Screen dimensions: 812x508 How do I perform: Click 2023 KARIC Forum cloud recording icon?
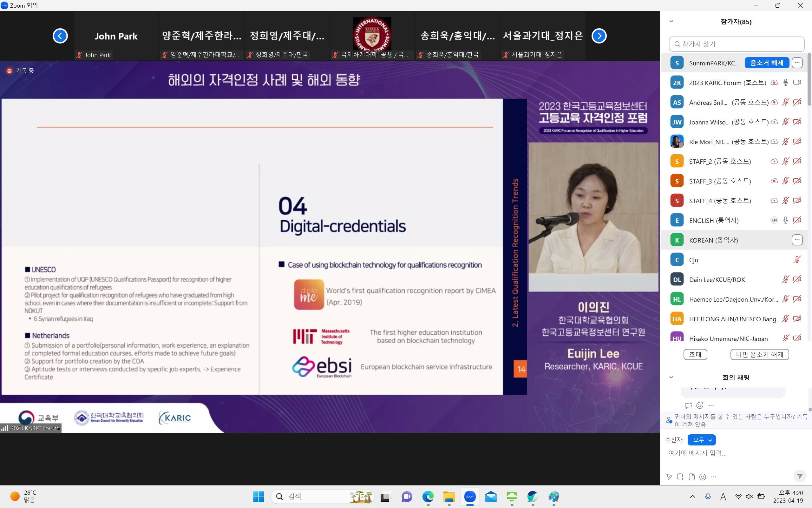coord(774,83)
